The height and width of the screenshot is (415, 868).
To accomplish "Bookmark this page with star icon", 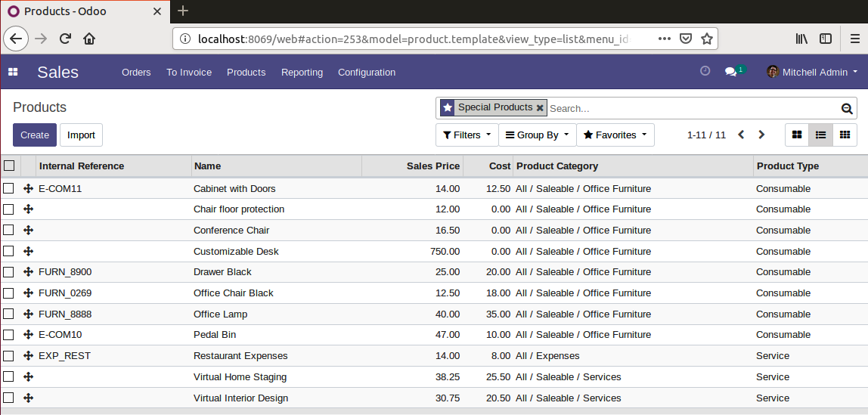I will 706,39.
